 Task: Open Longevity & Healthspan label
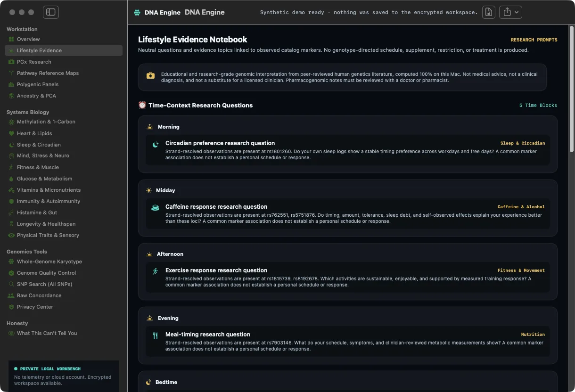(46, 224)
